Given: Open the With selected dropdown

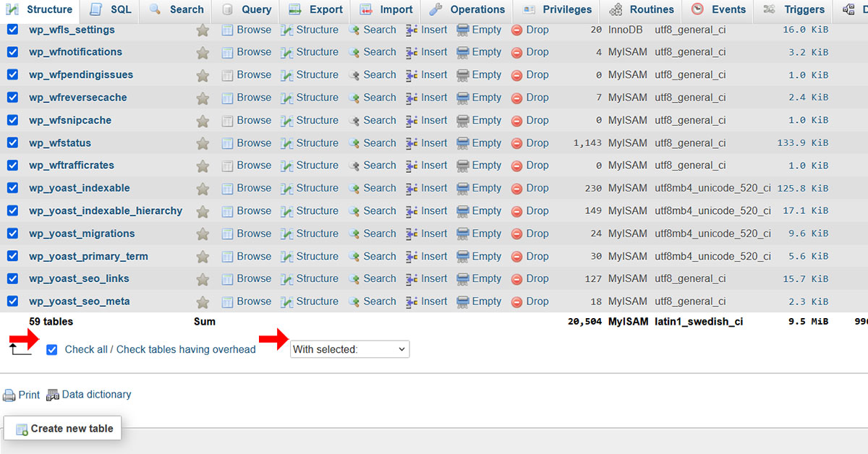Looking at the screenshot, I should coord(349,350).
